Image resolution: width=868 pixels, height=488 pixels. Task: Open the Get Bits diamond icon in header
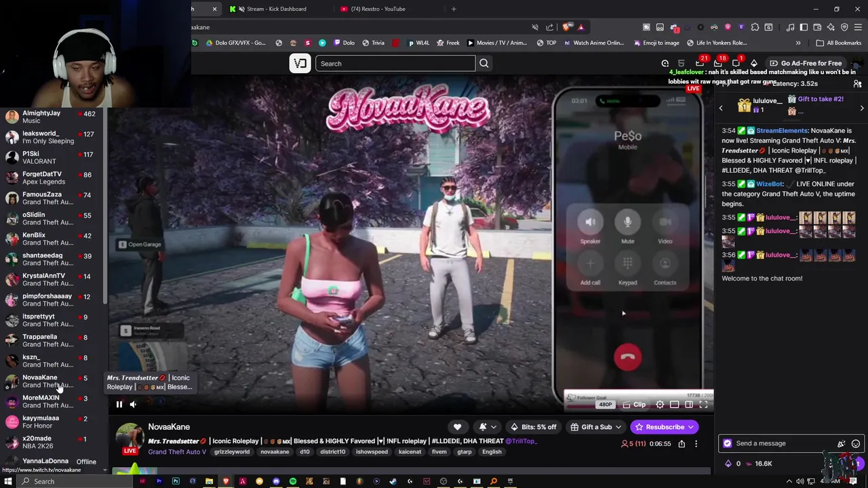754,64
